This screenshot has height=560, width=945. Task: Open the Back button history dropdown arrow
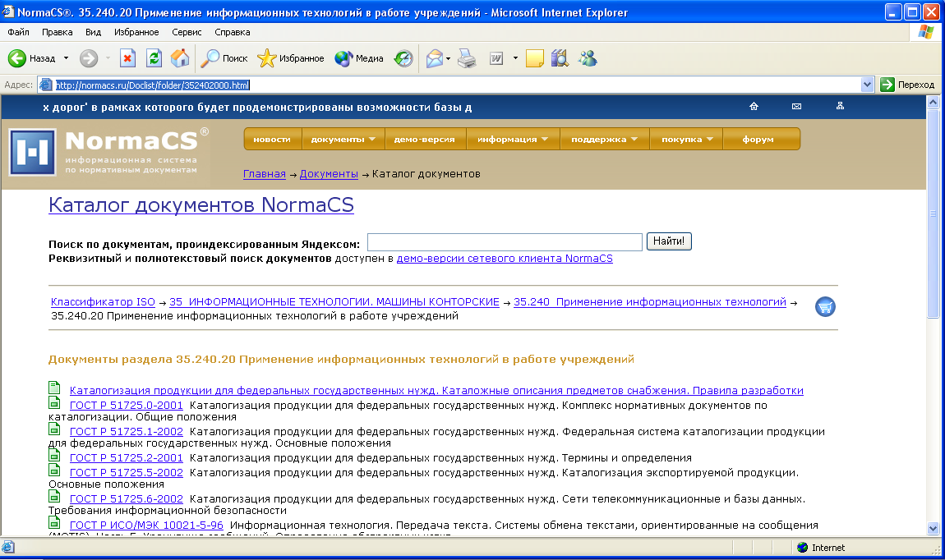[67, 58]
